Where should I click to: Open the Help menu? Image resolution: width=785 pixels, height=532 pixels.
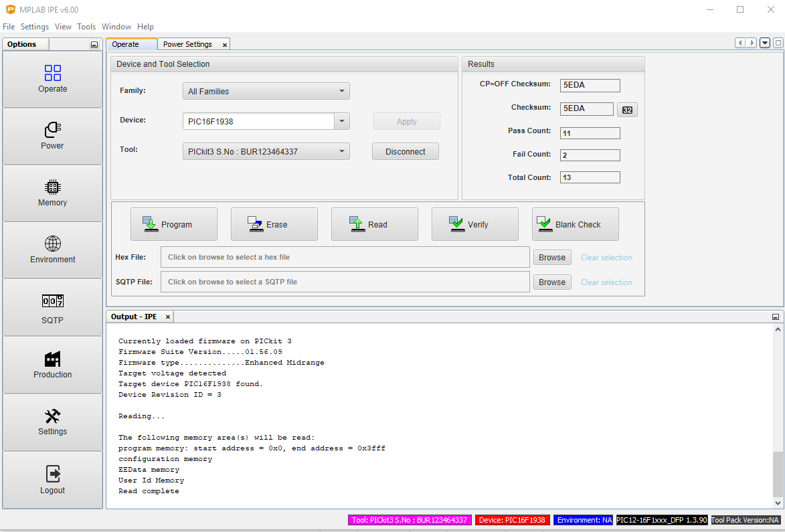145,27
